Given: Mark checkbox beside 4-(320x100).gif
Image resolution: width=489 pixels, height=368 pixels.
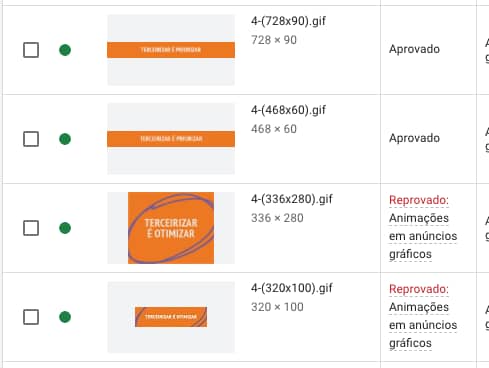Looking at the screenshot, I should click(31, 317).
